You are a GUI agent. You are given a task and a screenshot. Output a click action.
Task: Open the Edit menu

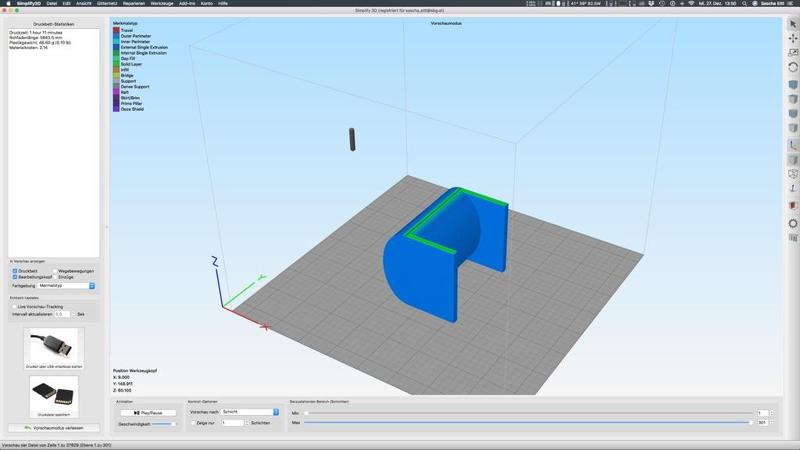pos(67,3)
